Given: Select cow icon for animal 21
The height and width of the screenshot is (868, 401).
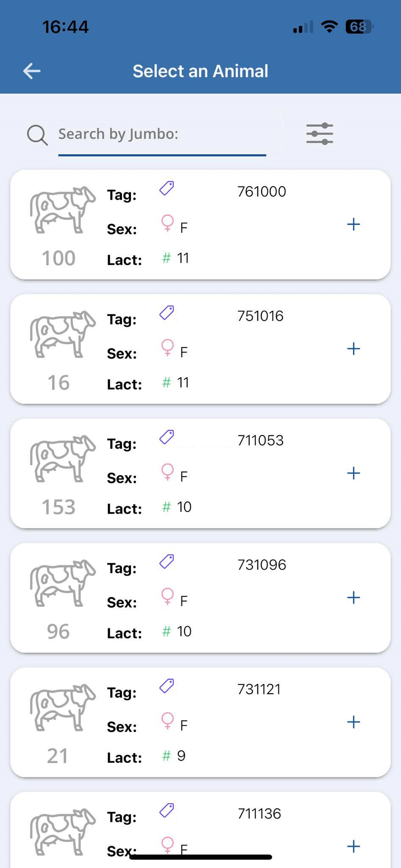Looking at the screenshot, I should [x=62, y=707].
